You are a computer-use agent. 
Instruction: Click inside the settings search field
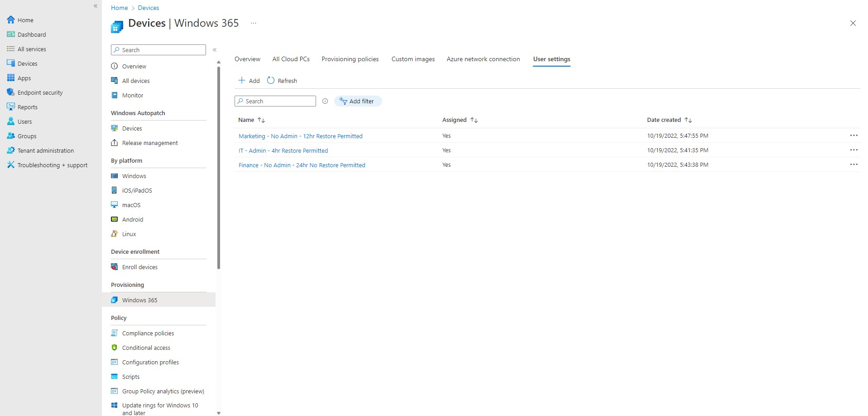click(x=275, y=101)
